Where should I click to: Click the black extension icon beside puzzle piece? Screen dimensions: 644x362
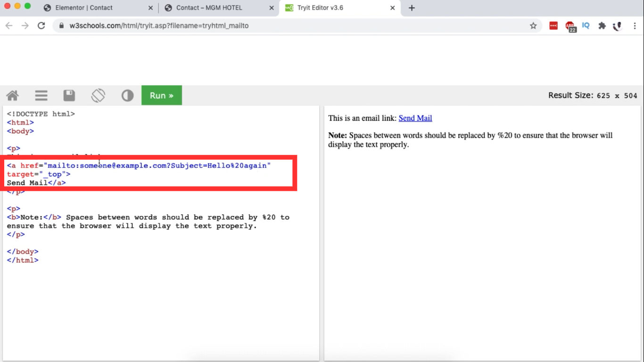pos(618,26)
